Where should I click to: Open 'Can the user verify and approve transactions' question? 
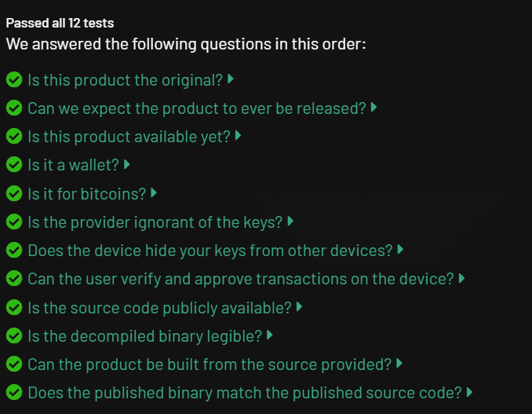pos(241,279)
